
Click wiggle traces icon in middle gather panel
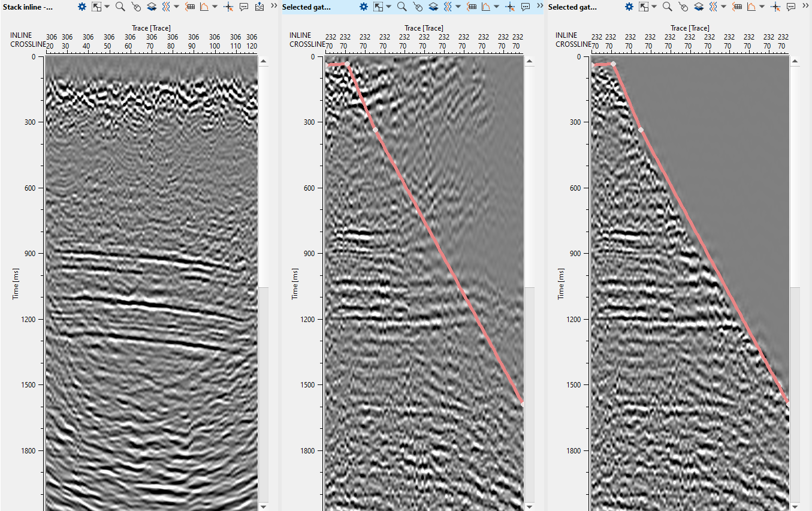pyautogui.click(x=449, y=7)
